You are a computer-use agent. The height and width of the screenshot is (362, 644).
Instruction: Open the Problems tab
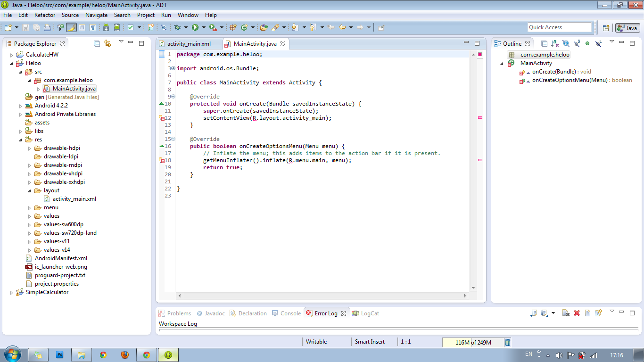(174, 313)
